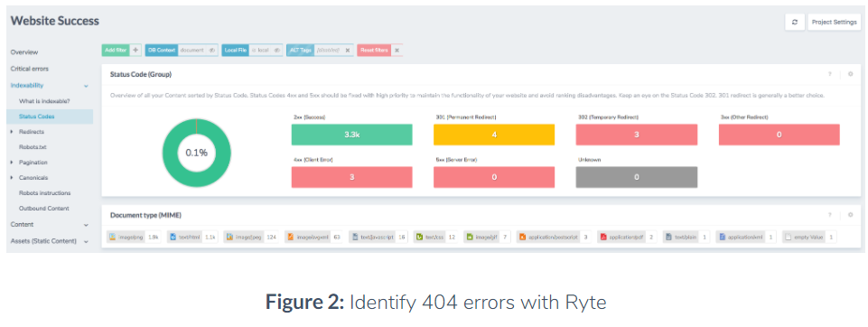Click the Document type (MIME) panel title
The image size is (868, 327).
145,215
